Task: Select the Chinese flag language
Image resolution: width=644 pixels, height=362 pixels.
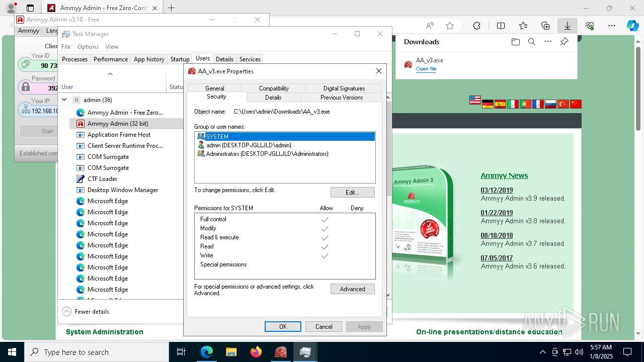Action: (576, 104)
